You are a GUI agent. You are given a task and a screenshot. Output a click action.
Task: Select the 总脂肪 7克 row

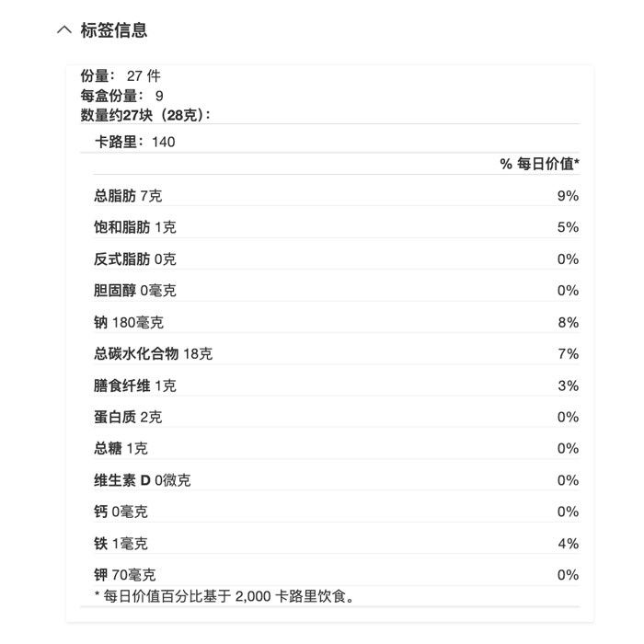click(x=337, y=195)
